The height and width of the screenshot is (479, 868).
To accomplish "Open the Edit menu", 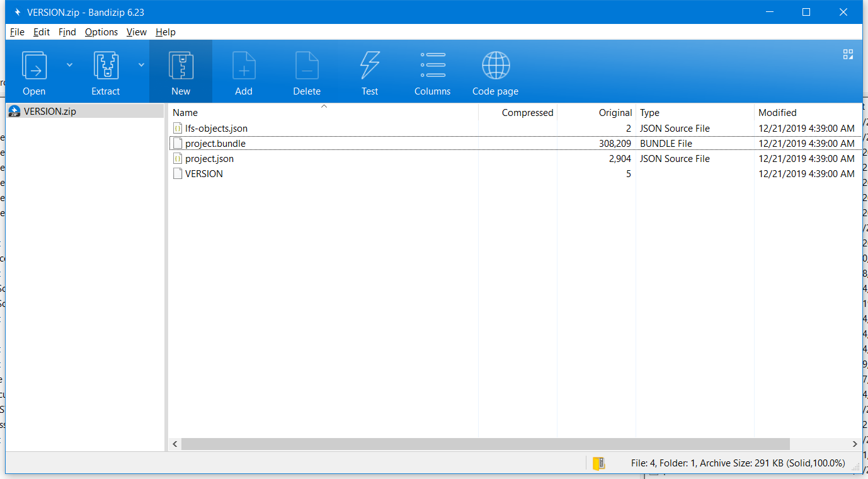I will tap(42, 32).
